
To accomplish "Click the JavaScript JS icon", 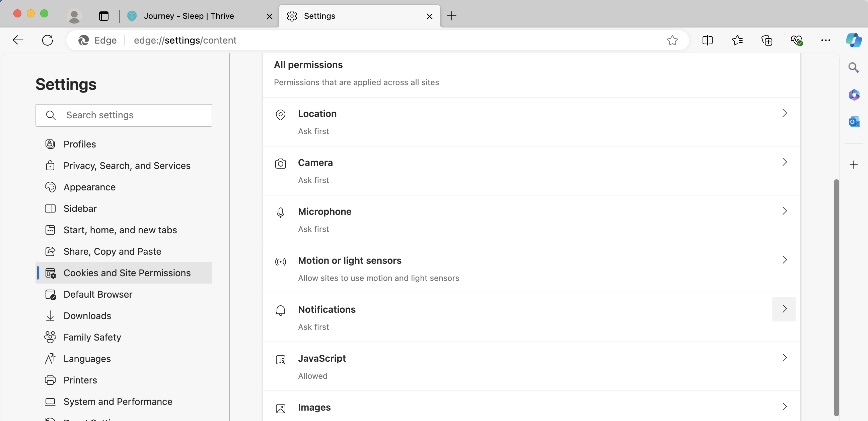I will pyautogui.click(x=280, y=359).
